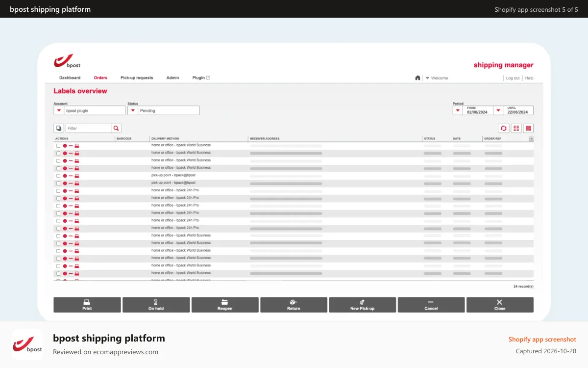Click the Order Ref column header
This screenshot has width=588, height=368.
(x=492, y=139)
